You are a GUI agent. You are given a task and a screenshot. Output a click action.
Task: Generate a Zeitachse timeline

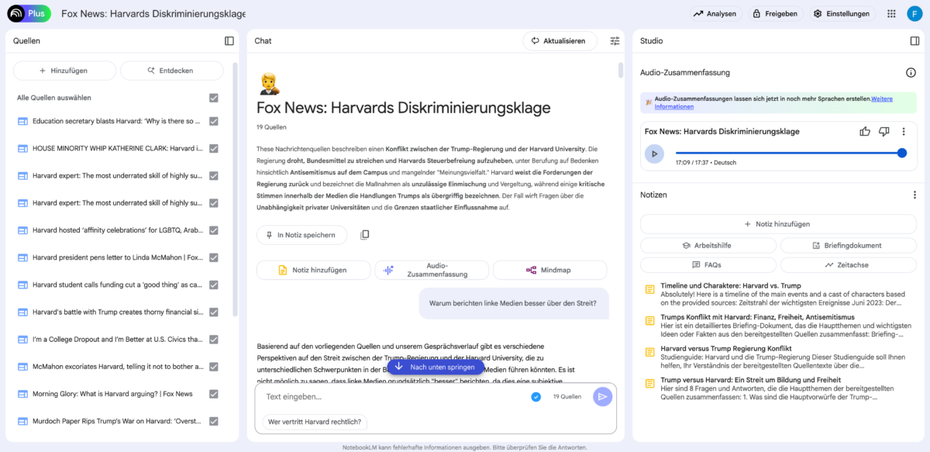tap(848, 265)
